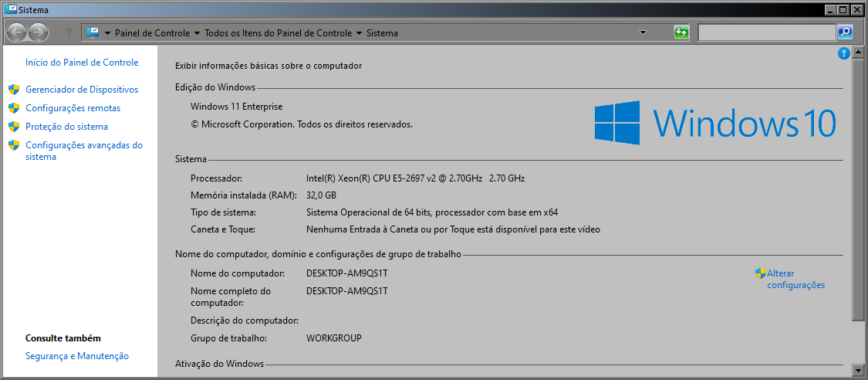Click shield icon next to Gerenciador de Dispositivos
This screenshot has height=380, width=868.
(x=15, y=90)
